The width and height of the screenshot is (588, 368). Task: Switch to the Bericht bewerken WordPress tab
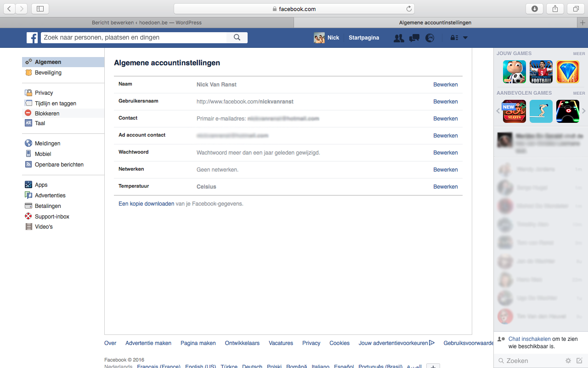click(x=147, y=23)
